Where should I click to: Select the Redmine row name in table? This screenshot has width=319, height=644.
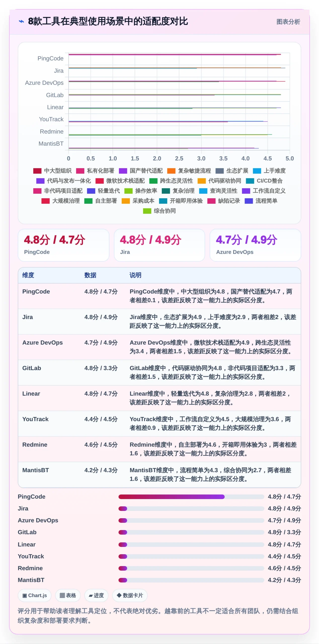(x=35, y=445)
